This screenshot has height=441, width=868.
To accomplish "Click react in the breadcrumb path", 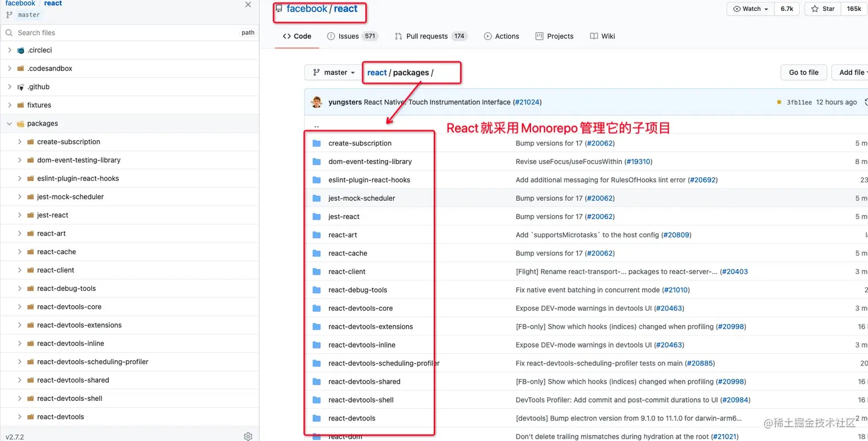I will pyautogui.click(x=377, y=72).
